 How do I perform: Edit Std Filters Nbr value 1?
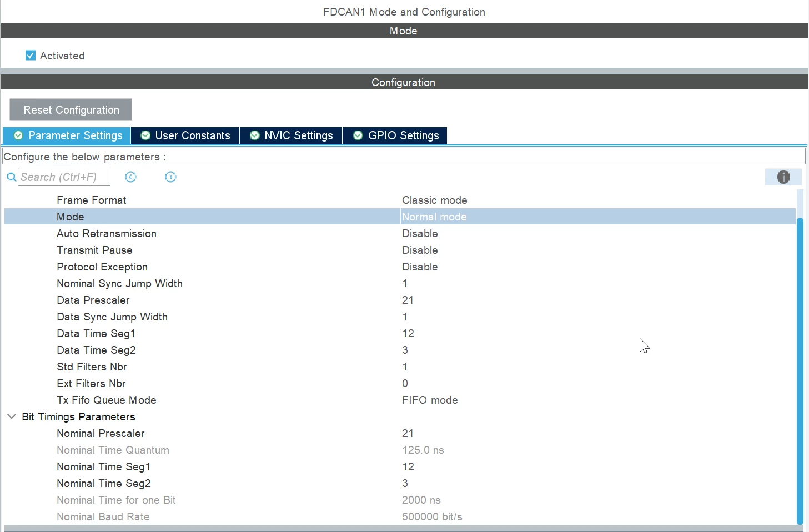pos(405,367)
